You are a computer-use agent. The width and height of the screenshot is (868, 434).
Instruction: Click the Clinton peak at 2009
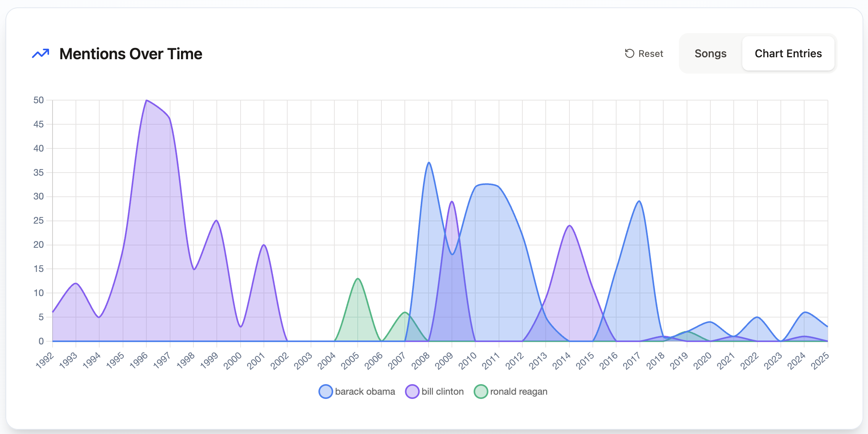point(452,201)
